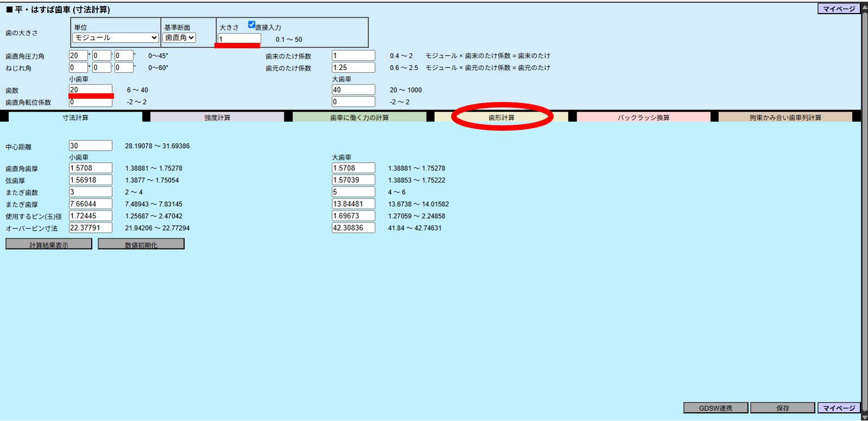Viewport: 868px width, 421px height.
Task: Focus the 大歯車 歯数 input field
Action: 353,90
